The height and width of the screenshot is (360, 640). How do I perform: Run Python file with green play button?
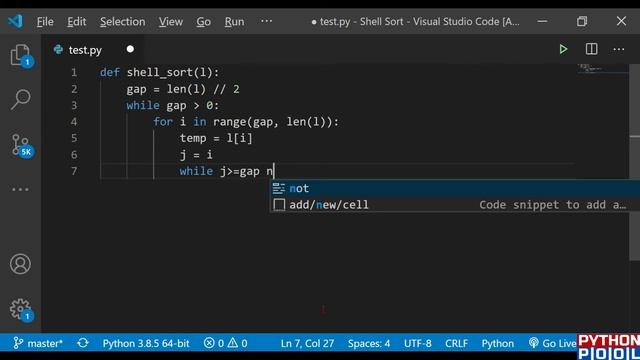click(x=563, y=49)
